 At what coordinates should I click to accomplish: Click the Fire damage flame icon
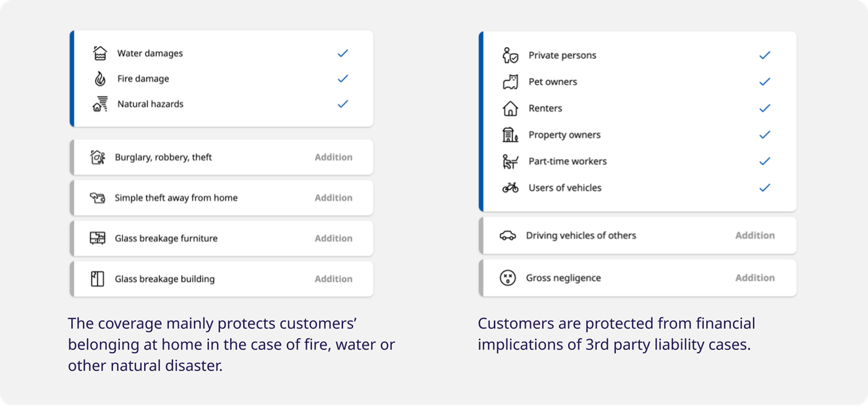pyautogui.click(x=100, y=79)
